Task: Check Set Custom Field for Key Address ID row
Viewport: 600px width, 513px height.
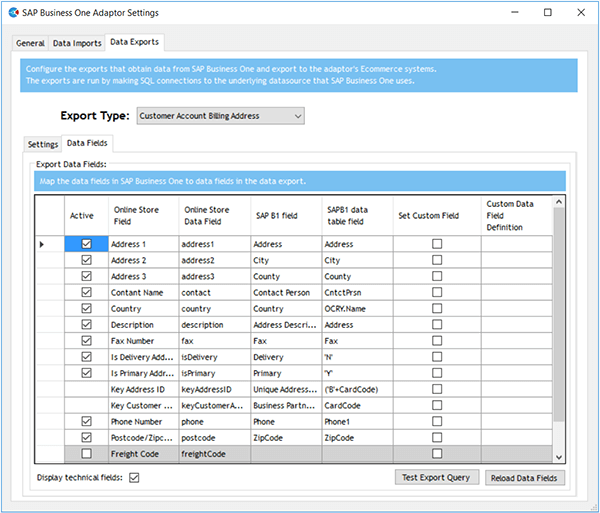Action: [437, 389]
